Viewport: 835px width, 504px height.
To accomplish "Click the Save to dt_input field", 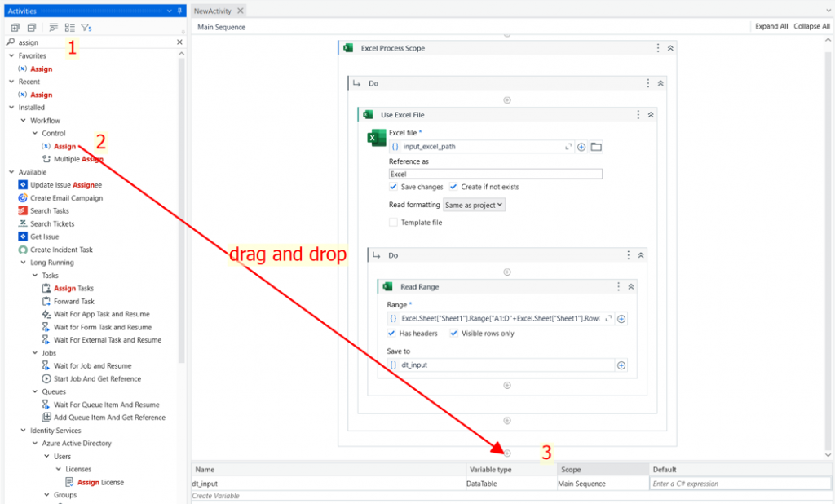I will (x=501, y=365).
